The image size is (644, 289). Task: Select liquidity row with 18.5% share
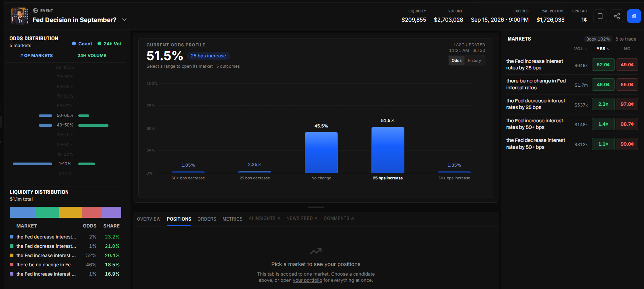(x=65, y=265)
